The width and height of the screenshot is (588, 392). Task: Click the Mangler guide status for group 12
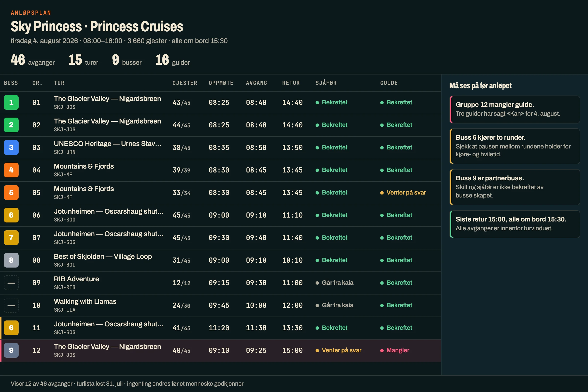click(395, 350)
